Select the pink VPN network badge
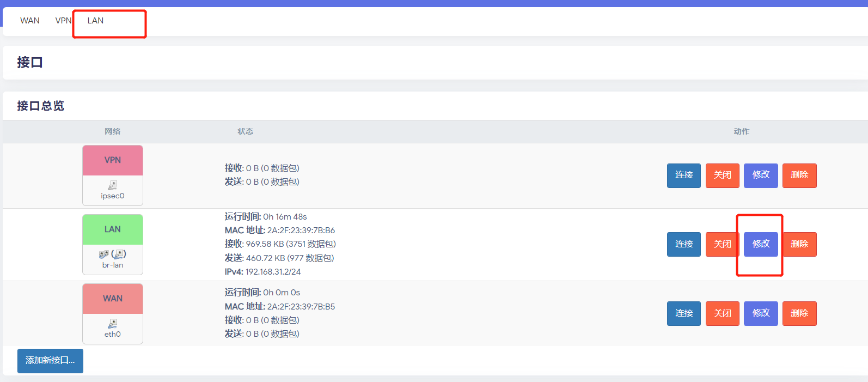The image size is (868, 382). point(113,160)
